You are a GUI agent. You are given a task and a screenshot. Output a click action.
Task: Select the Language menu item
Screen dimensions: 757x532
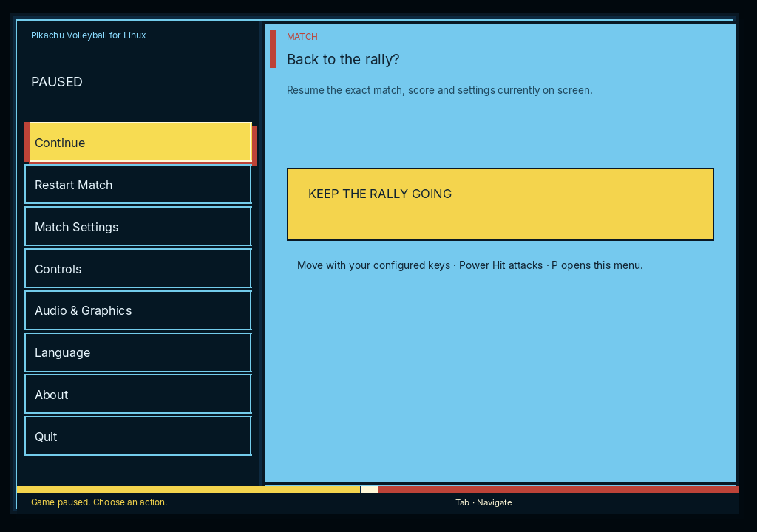(138, 352)
